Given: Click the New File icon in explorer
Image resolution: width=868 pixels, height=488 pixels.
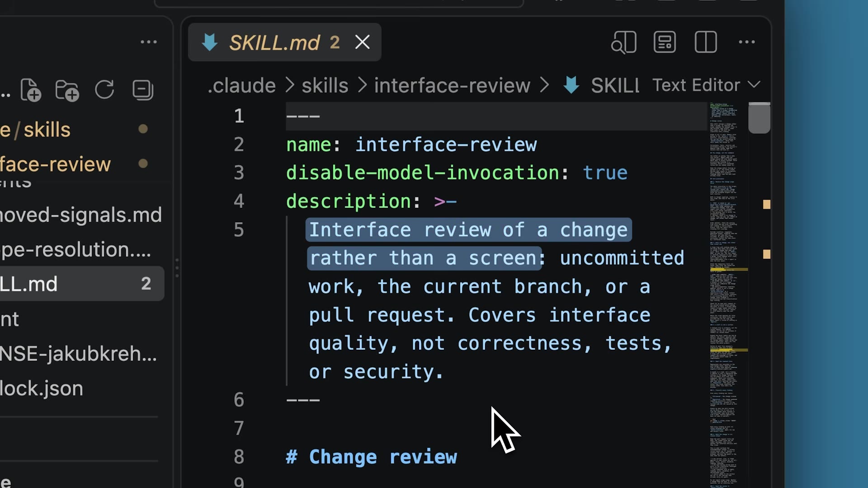Looking at the screenshot, I should 31,89.
